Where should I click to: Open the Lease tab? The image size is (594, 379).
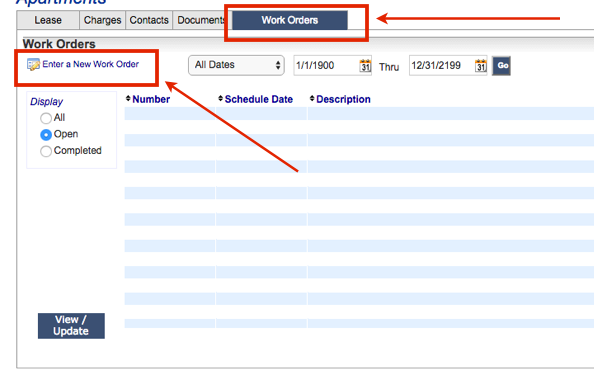point(48,20)
